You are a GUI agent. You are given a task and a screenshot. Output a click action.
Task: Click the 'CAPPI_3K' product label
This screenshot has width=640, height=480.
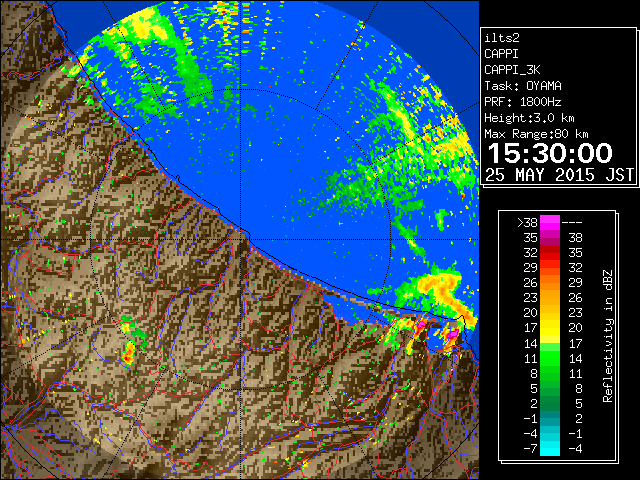click(512, 70)
